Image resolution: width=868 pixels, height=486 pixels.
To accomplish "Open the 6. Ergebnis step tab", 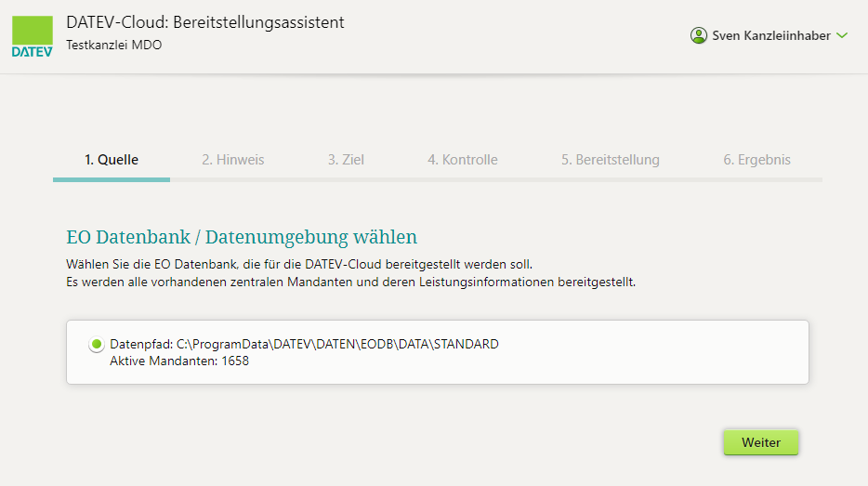I will coord(756,160).
